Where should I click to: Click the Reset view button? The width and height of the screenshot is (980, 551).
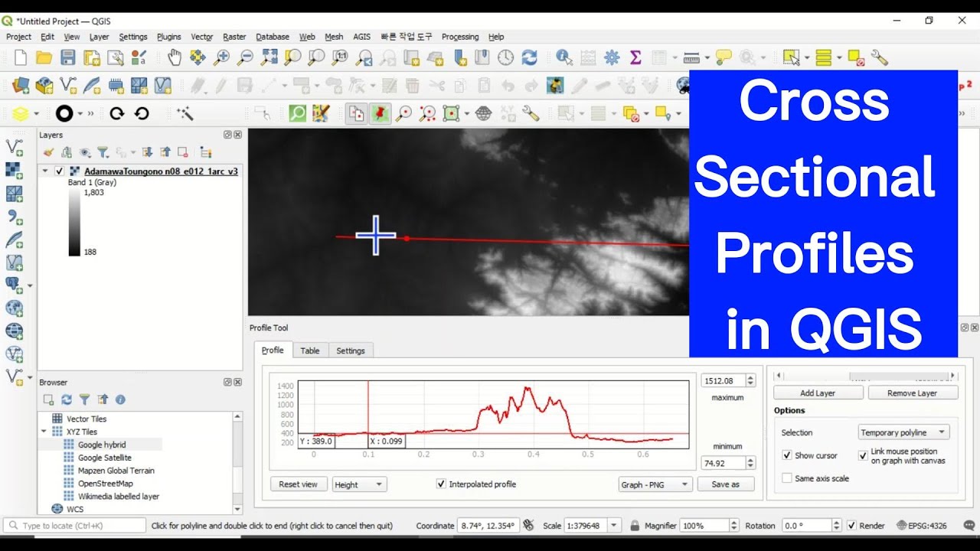point(299,484)
